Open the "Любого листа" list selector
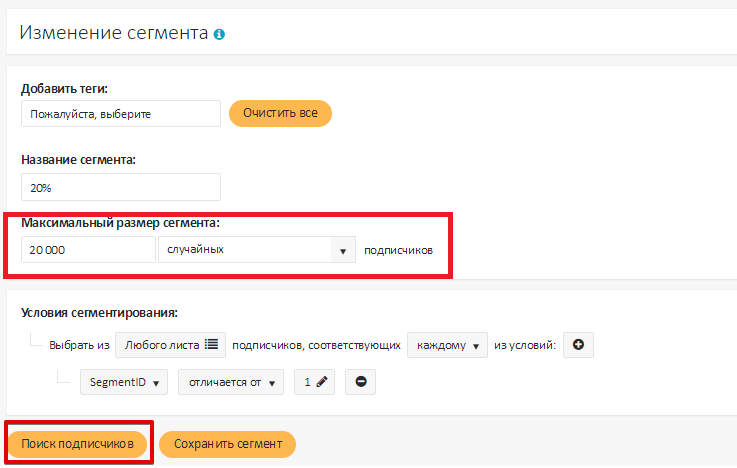Image resolution: width=737 pixels, height=468 pixels. pos(170,345)
